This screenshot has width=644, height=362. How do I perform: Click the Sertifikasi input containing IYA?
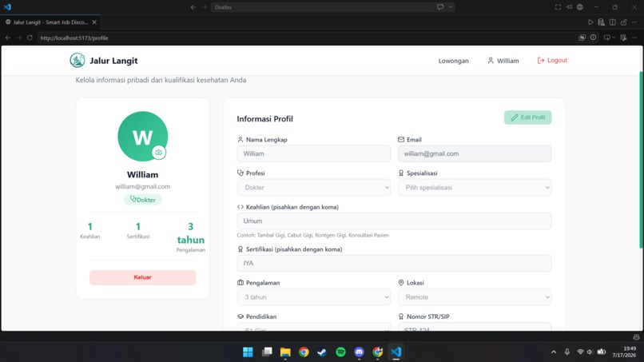pyautogui.click(x=394, y=264)
